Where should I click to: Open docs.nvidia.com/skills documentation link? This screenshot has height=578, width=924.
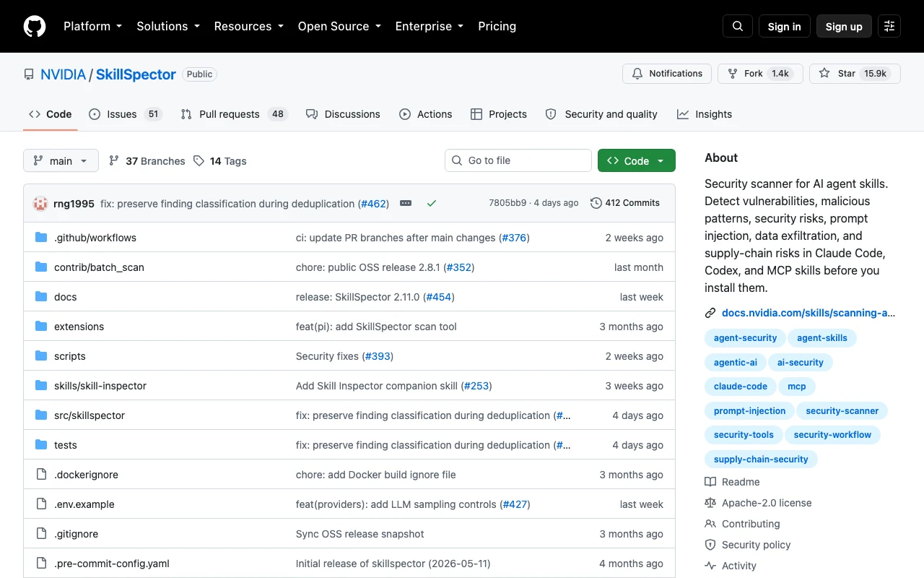[x=808, y=313]
